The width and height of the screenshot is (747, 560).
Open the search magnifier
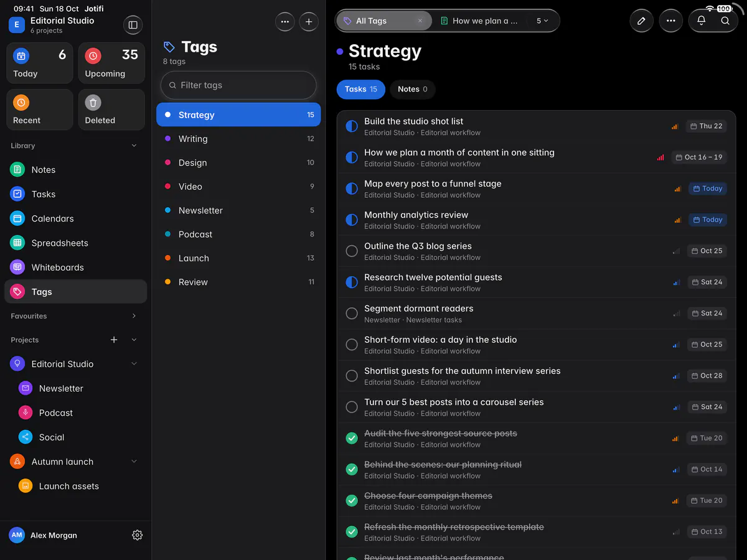click(725, 21)
